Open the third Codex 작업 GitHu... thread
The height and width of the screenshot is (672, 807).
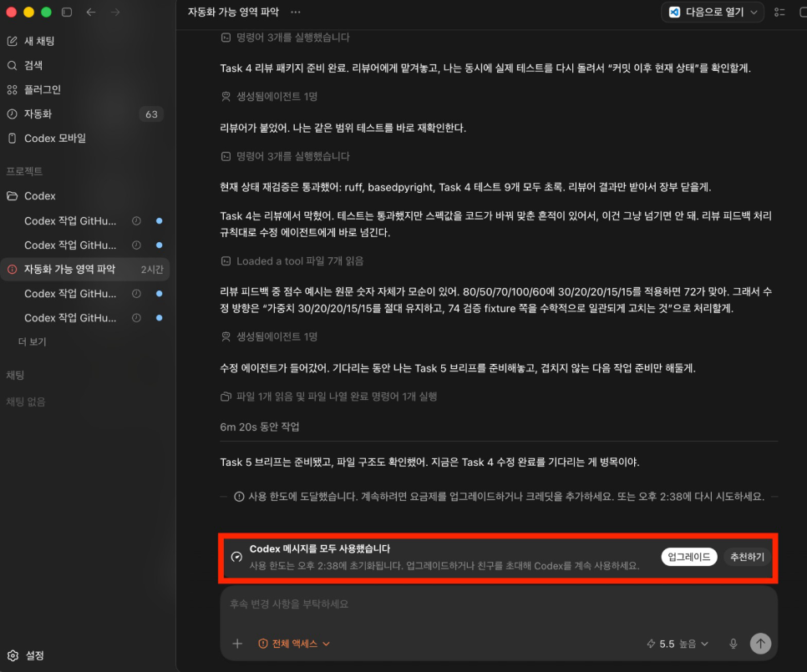[70, 294]
